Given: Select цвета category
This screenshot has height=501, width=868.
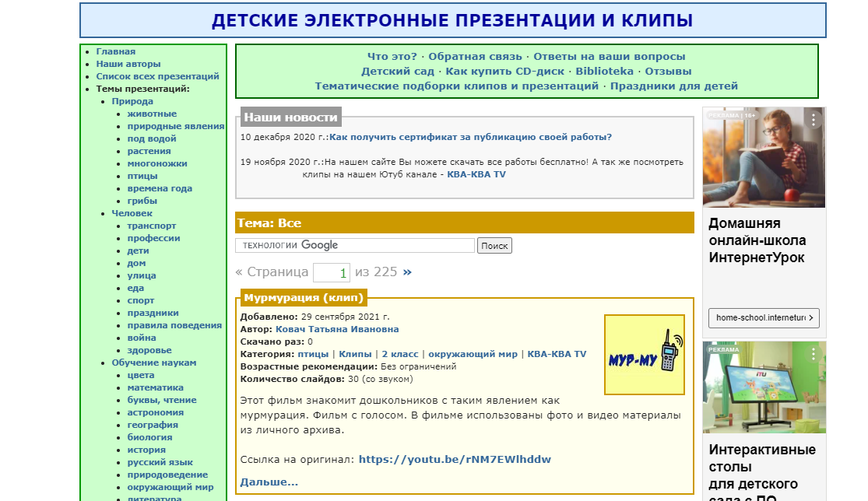Looking at the screenshot, I should (x=141, y=375).
